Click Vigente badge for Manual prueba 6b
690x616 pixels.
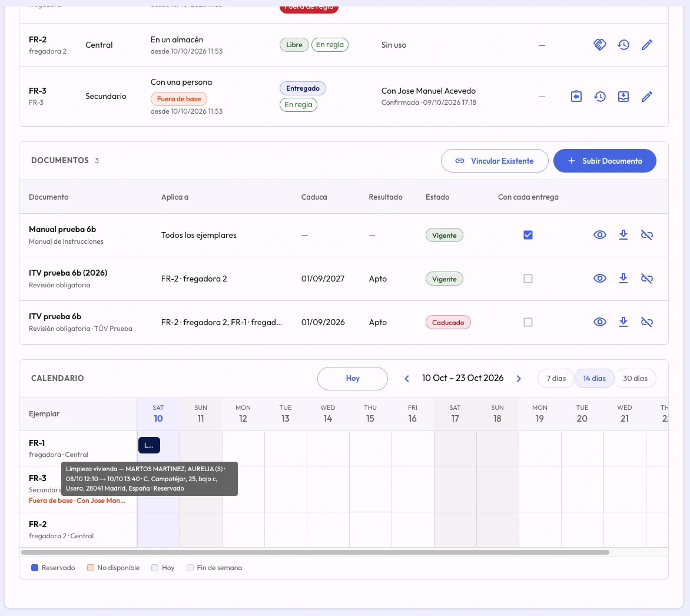[x=444, y=236]
